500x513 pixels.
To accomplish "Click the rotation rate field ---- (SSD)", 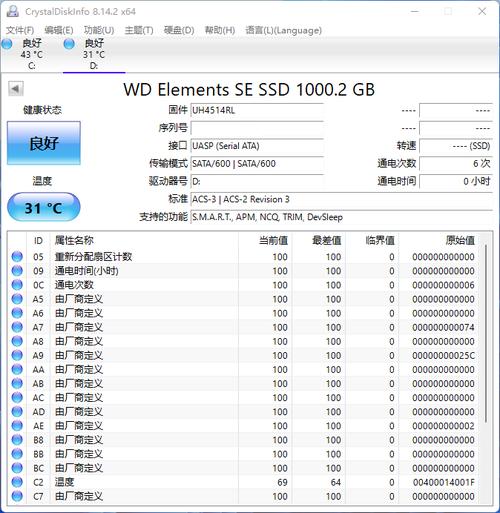I will [456, 146].
